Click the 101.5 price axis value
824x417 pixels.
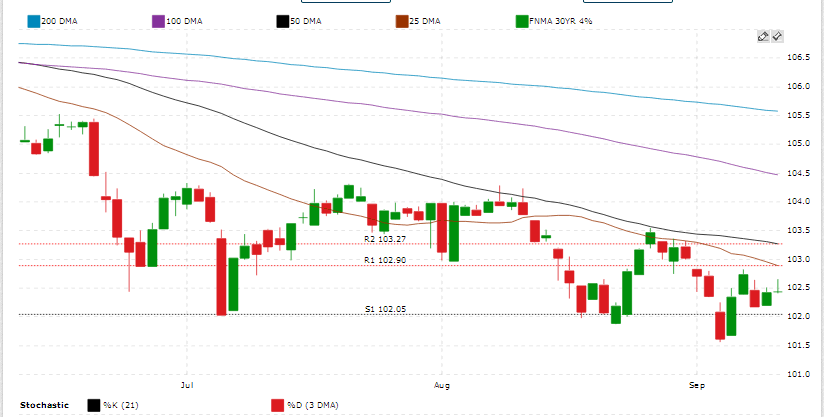799,345
